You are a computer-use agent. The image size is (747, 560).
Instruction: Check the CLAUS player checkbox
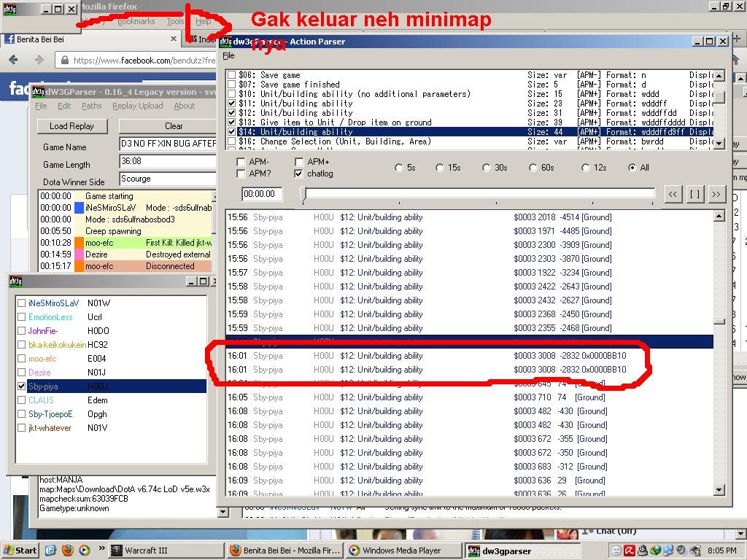point(21,400)
